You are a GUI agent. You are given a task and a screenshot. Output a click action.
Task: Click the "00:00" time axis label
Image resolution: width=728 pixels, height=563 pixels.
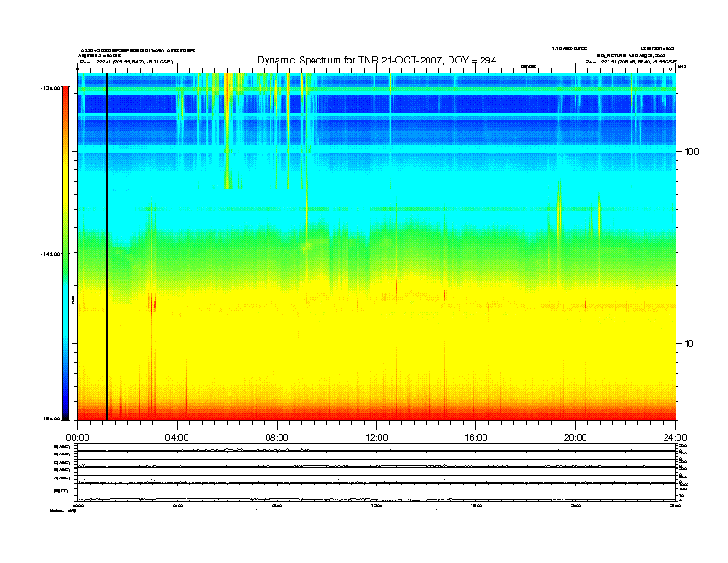77,438
